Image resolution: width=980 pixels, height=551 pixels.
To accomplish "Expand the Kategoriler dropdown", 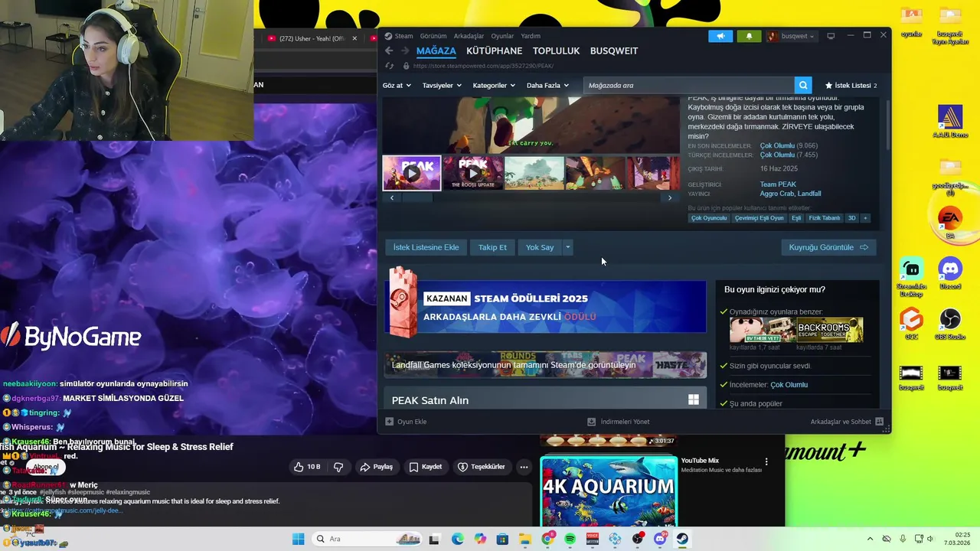I will click(x=494, y=85).
